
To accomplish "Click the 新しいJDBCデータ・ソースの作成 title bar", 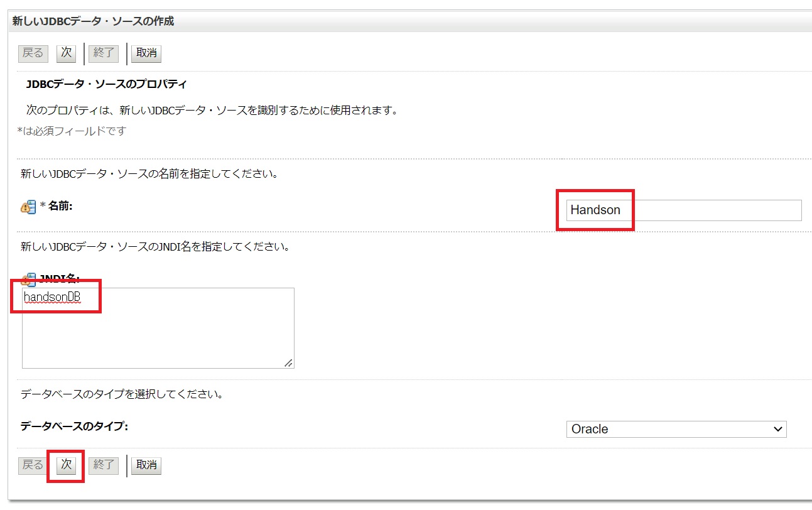I will point(94,21).
